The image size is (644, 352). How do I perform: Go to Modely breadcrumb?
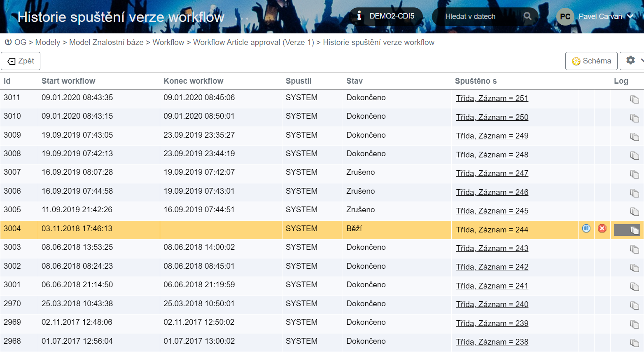48,42
